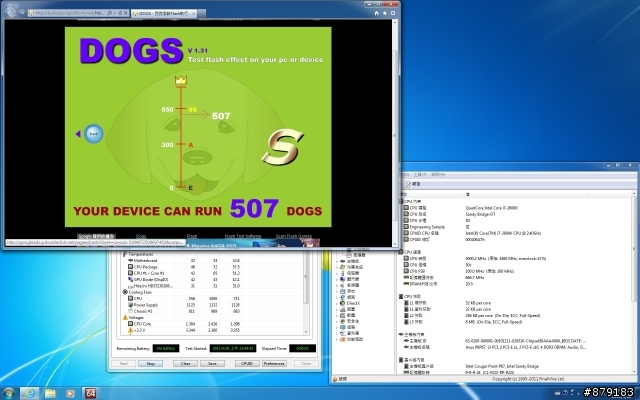Click the sensor list scrollbar in stability test
The height and width of the screenshot is (400, 640).
tap(306, 292)
